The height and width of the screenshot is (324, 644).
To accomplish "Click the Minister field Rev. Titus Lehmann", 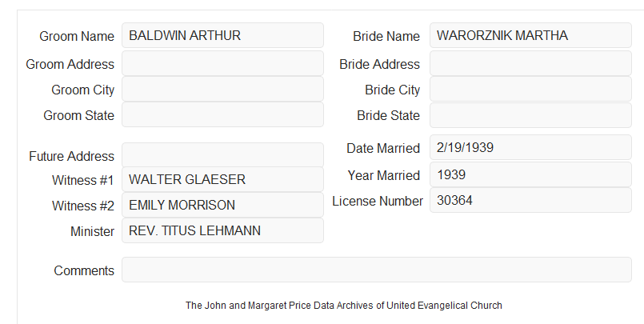I will pyautogui.click(x=222, y=230).
